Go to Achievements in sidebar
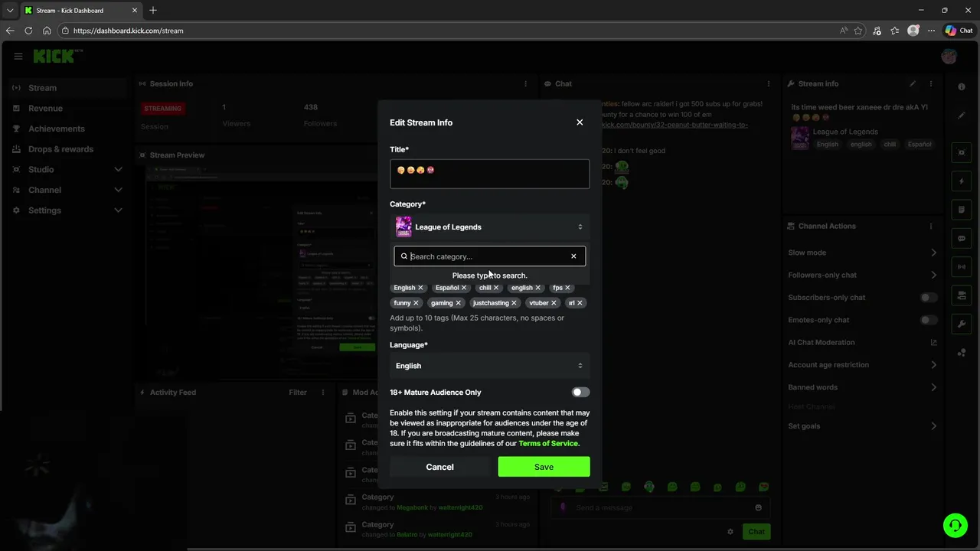Viewport: 980px width, 551px height. click(67, 129)
